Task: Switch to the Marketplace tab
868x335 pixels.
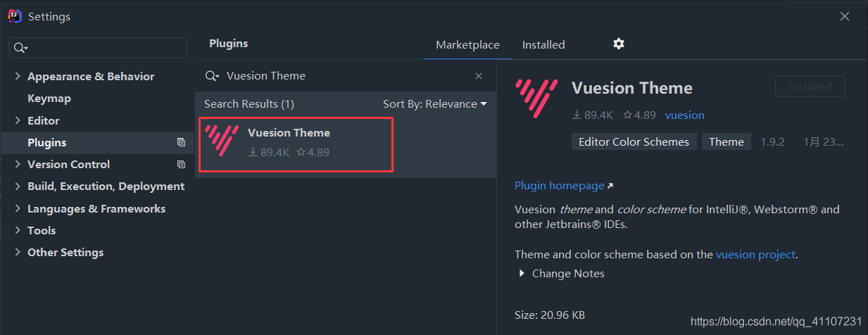Action: pyautogui.click(x=467, y=45)
